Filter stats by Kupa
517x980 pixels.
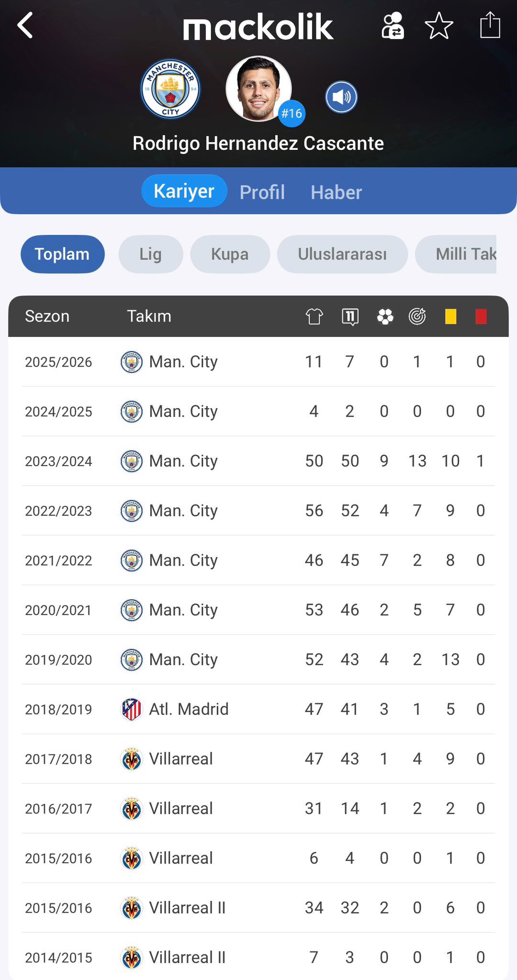pos(230,254)
